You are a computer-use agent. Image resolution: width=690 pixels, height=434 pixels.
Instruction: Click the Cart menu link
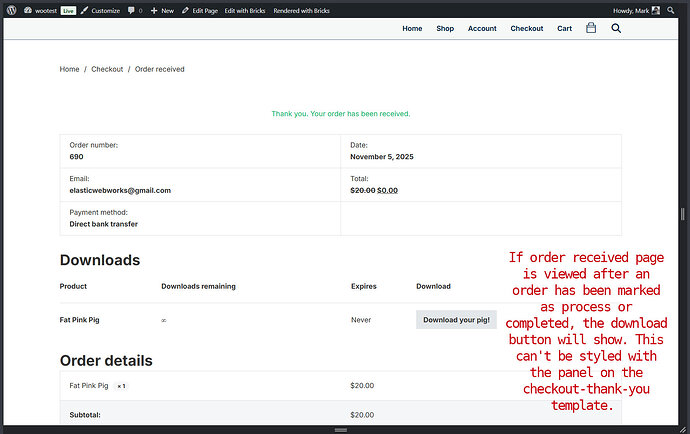click(x=565, y=29)
